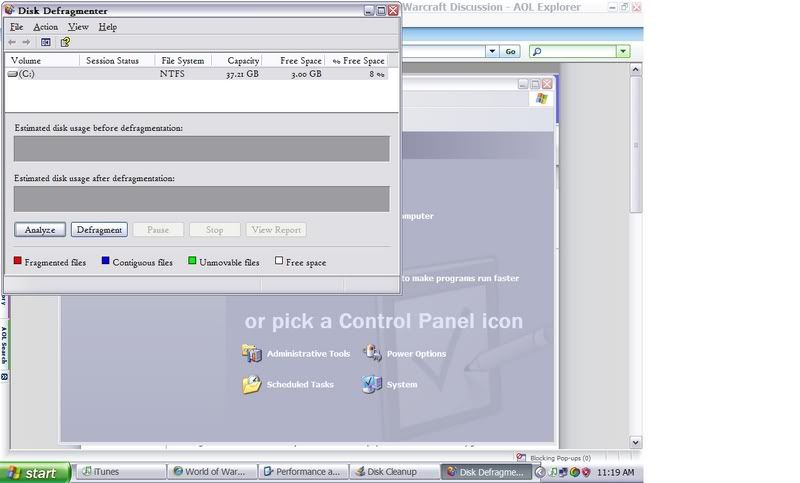The image size is (800, 483).
Task: Click the Analyze button
Action: (x=40, y=230)
